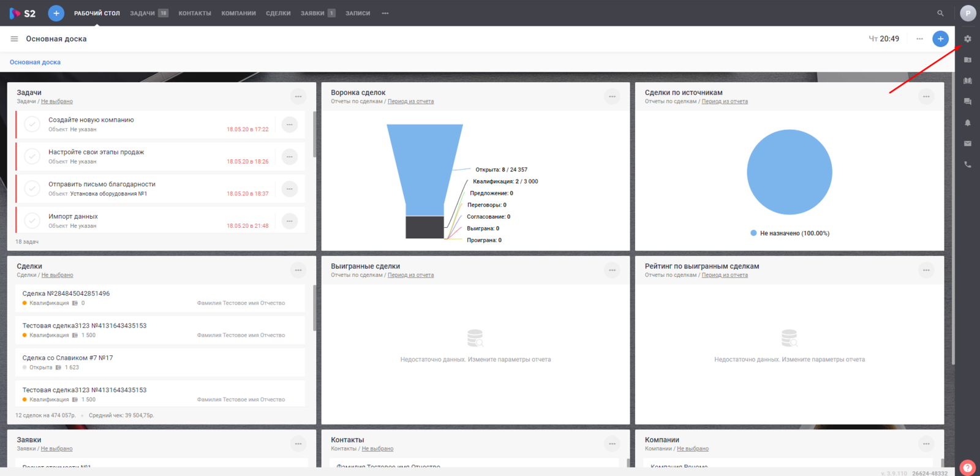Check off task 'Импорт данных'

click(x=32, y=221)
